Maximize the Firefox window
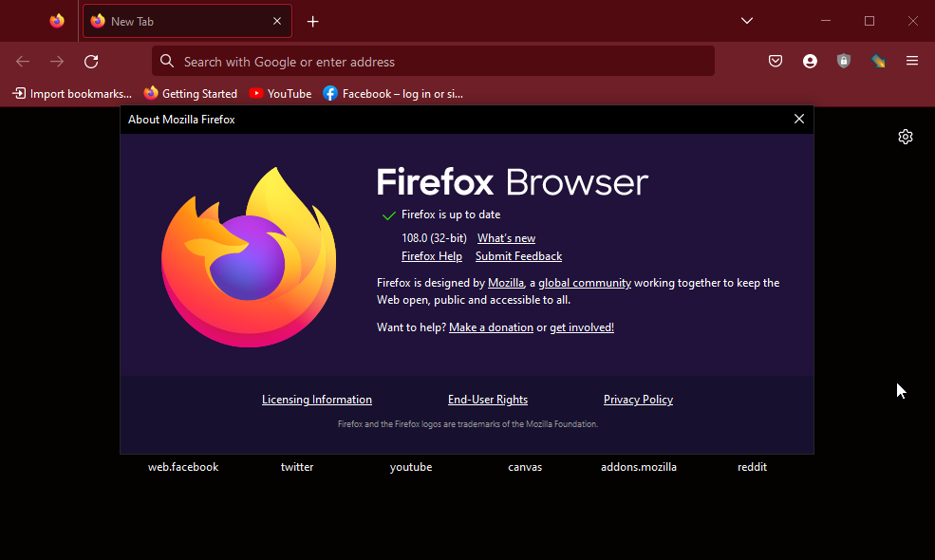935x560 pixels. click(x=870, y=21)
